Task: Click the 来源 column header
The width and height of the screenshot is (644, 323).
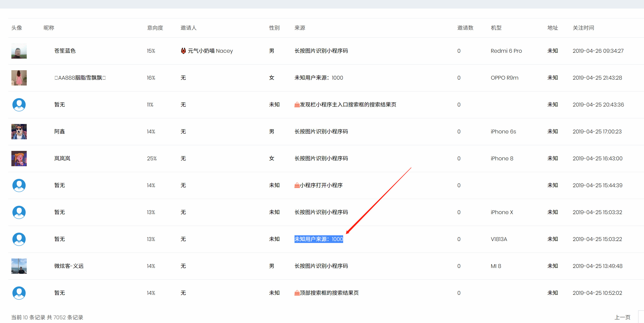Action: 300,28
